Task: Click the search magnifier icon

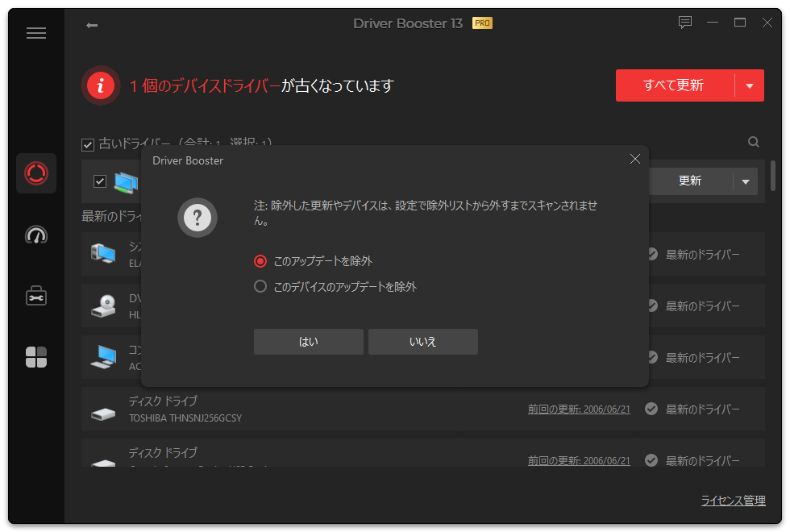Action: 754,143
